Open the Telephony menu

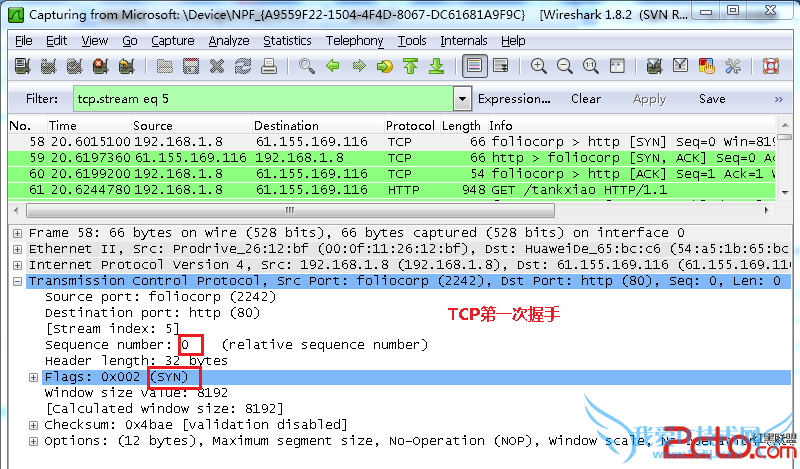pyautogui.click(x=355, y=40)
